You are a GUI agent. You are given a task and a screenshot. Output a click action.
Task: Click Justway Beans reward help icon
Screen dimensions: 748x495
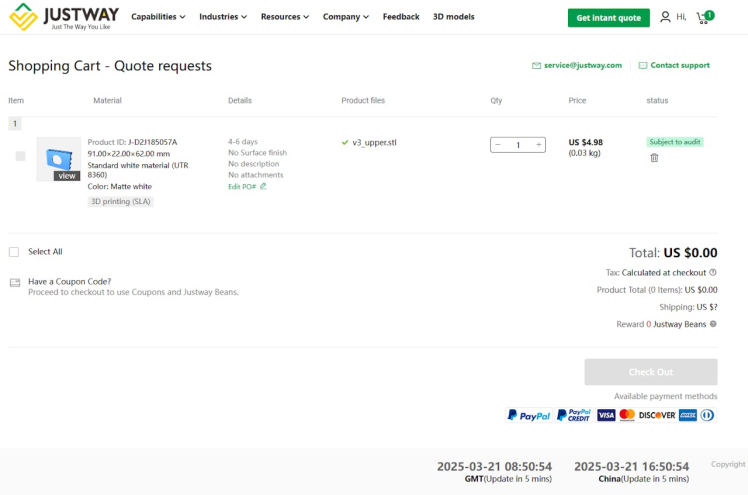point(713,324)
